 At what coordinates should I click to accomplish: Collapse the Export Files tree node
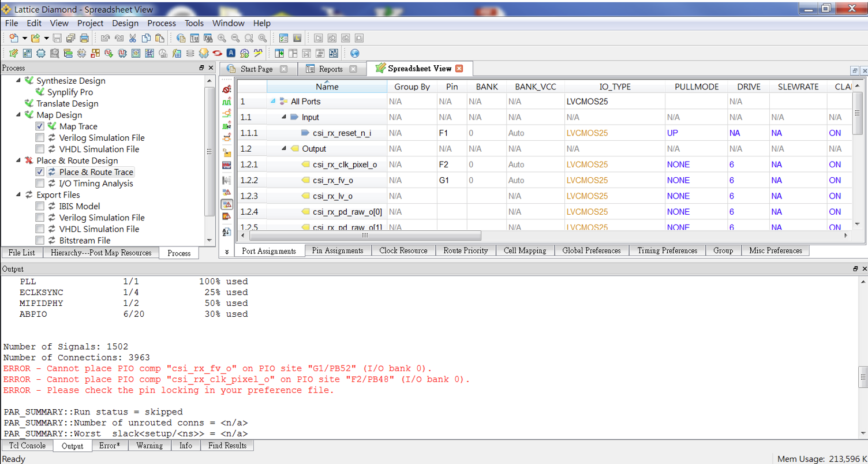18,194
